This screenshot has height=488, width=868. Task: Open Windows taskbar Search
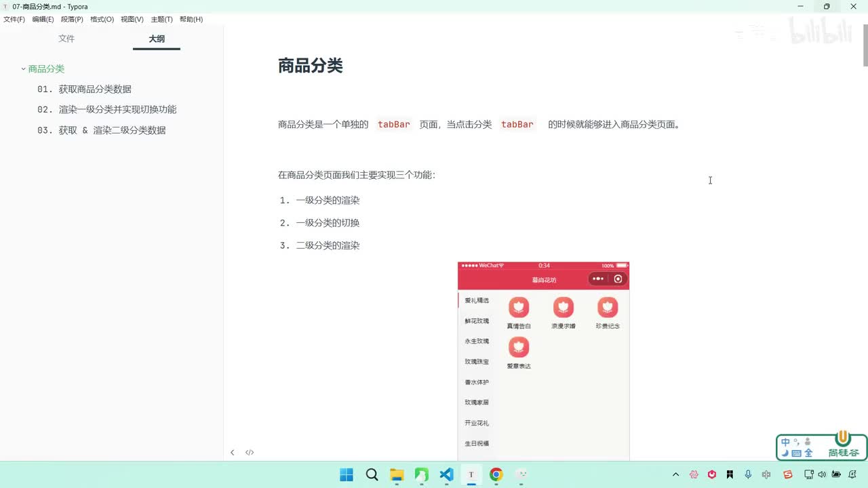[x=372, y=474]
